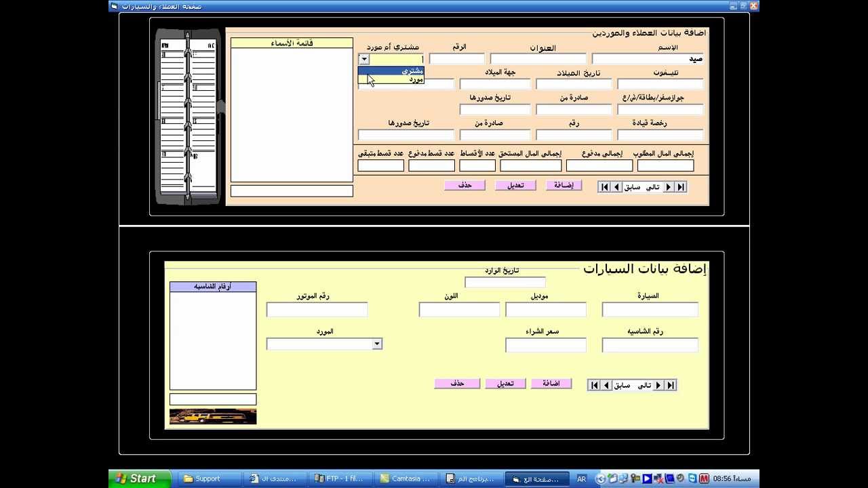The height and width of the screenshot is (488, 868).
Task: Jump to last record in cars form
Action: 670,385
